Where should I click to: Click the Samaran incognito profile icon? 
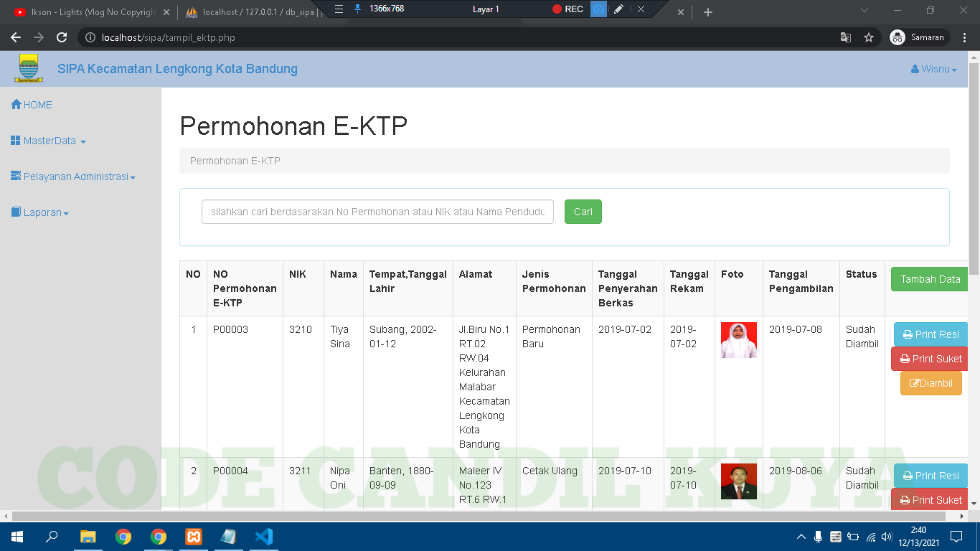(897, 37)
